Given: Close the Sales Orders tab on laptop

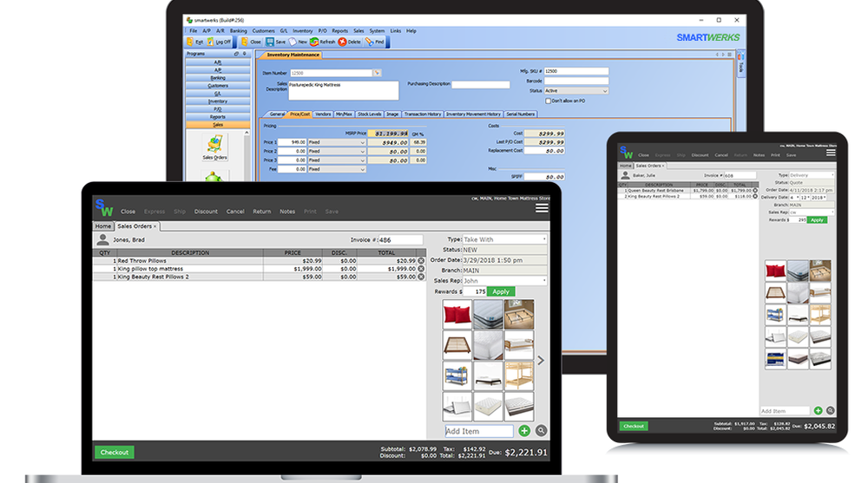Looking at the screenshot, I should point(155,226).
